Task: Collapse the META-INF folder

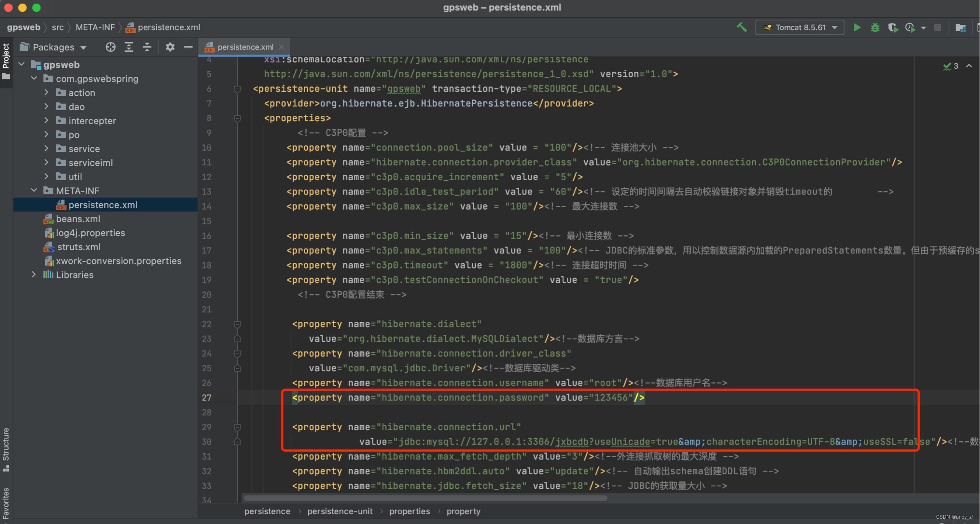Action: tap(34, 190)
